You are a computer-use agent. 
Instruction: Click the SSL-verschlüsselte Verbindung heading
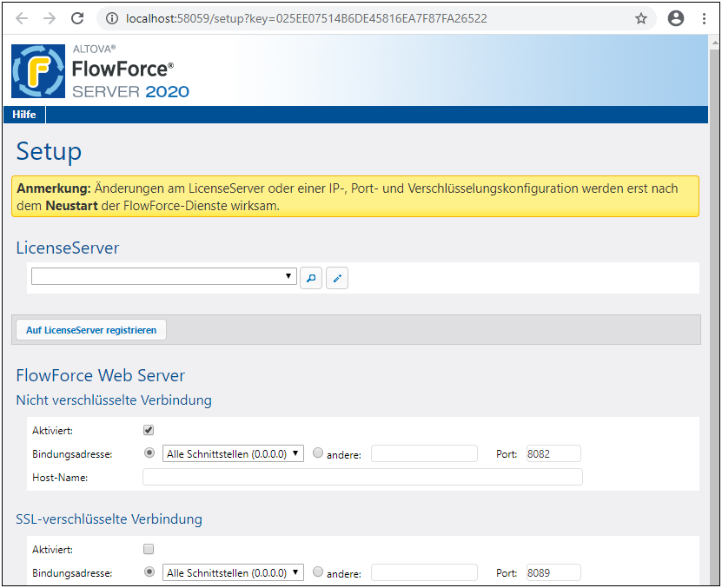point(109,519)
